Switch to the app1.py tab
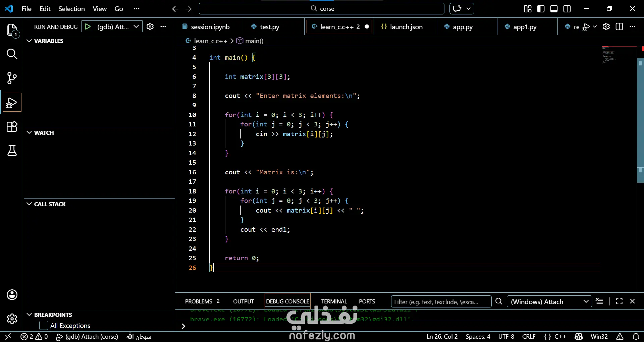Image resolution: width=644 pixels, height=342 pixels. [x=528, y=27]
